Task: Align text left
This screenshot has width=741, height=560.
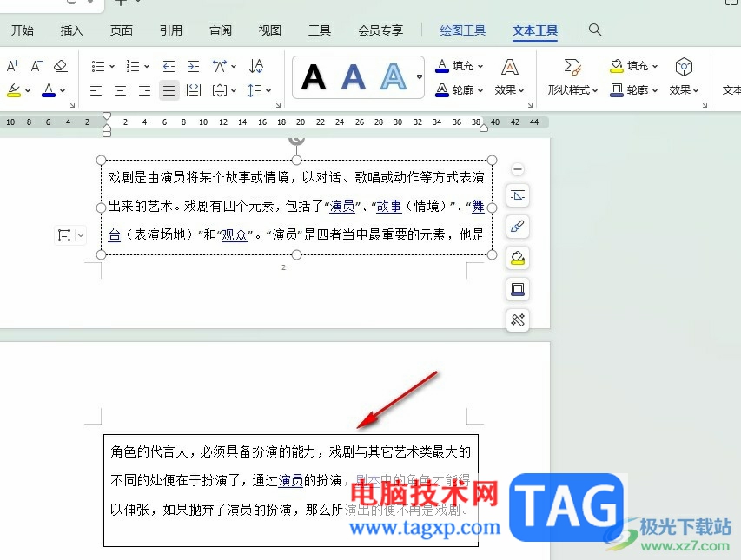Action: point(96,90)
